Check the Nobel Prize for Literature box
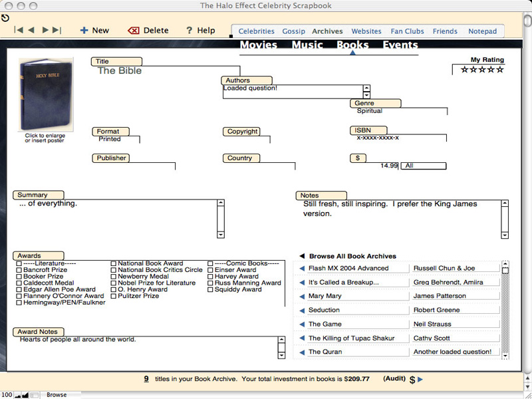Image resolution: width=532 pixels, height=399 pixels. (113, 283)
